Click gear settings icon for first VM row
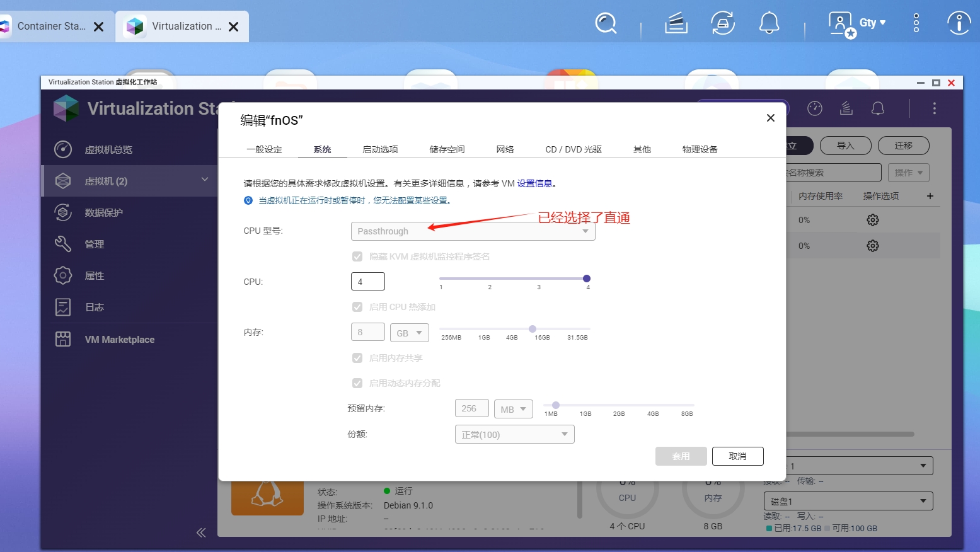 (872, 220)
